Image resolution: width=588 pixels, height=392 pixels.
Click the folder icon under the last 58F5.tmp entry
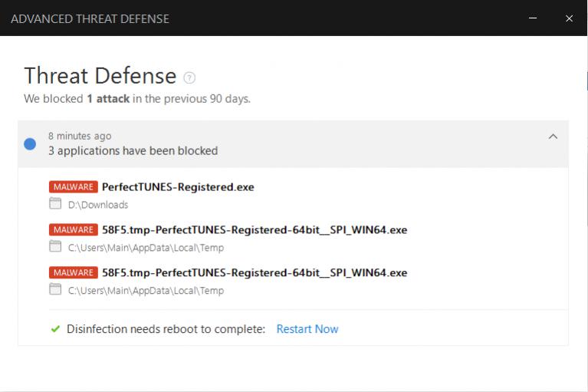pyautogui.click(x=55, y=290)
